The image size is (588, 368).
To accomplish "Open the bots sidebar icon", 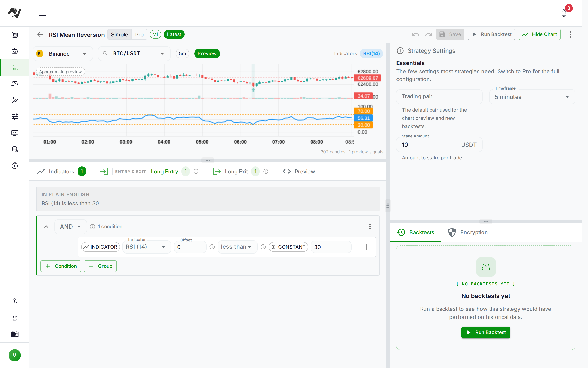I will (14, 51).
